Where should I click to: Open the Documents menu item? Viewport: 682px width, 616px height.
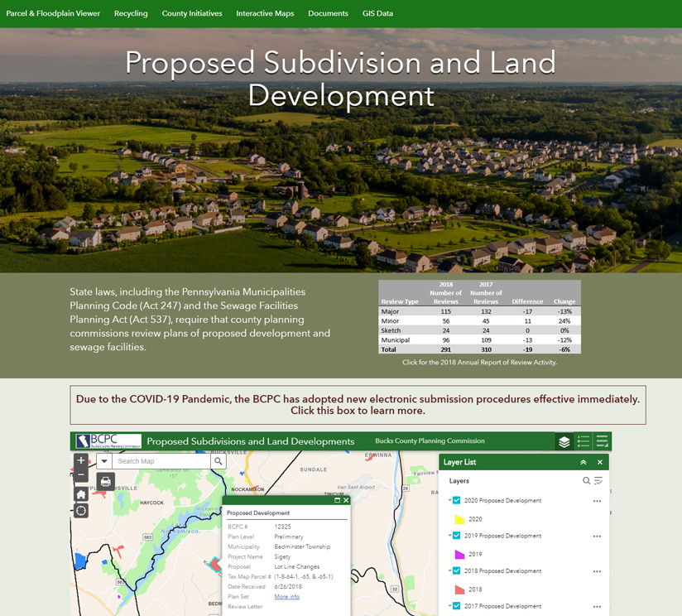tap(328, 13)
